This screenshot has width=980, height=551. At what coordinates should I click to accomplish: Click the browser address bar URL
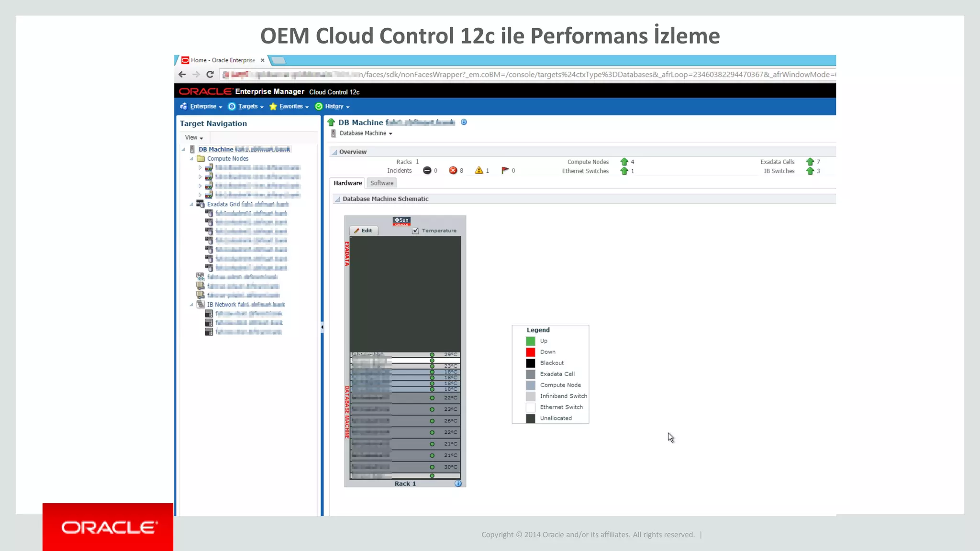pyautogui.click(x=528, y=74)
